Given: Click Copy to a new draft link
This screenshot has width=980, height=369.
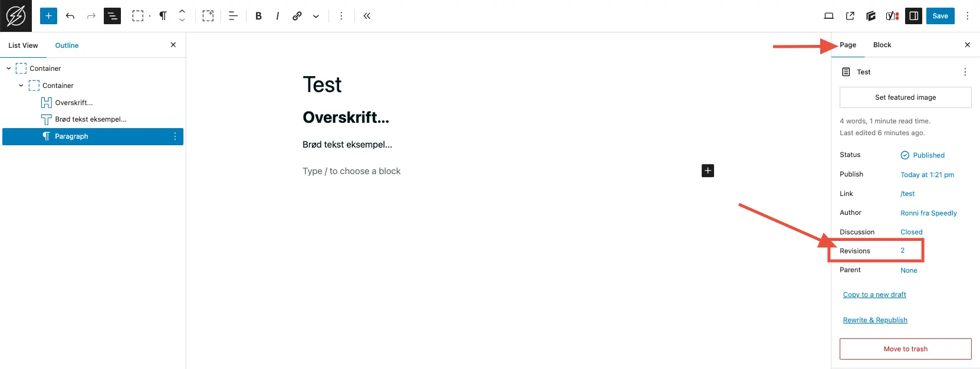Looking at the screenshot, I should tap(874, 295).
